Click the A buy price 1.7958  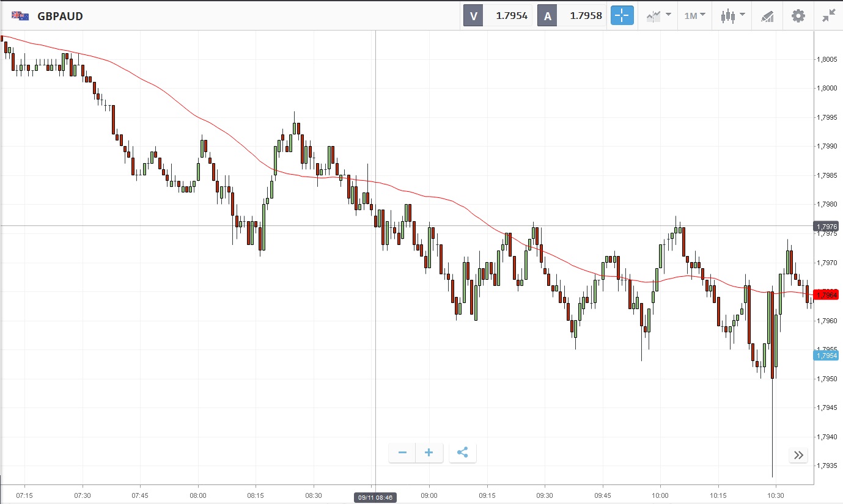tap(585, 16)
